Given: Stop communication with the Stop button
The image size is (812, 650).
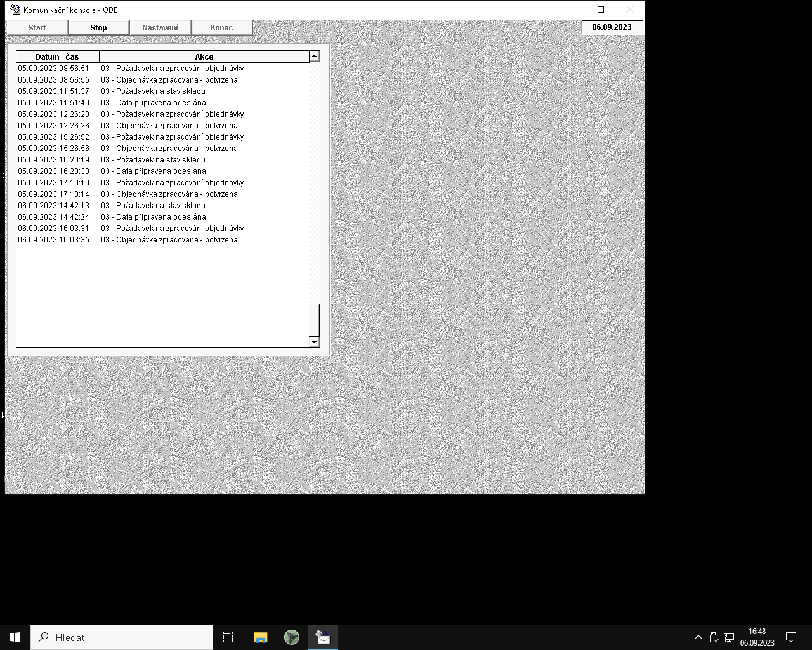Looking at the screenshot, I should 98,27.
